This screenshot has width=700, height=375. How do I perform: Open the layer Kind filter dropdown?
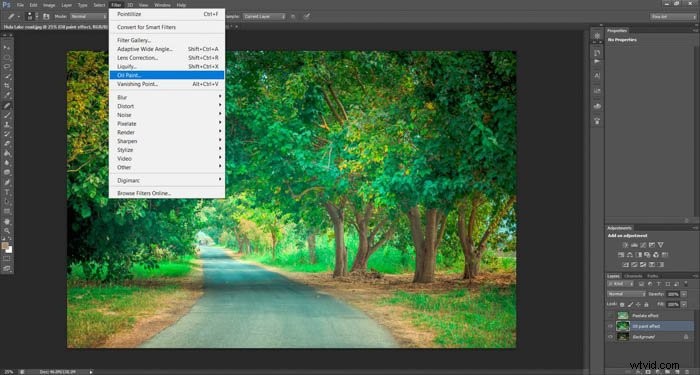(x=621, y=283)
